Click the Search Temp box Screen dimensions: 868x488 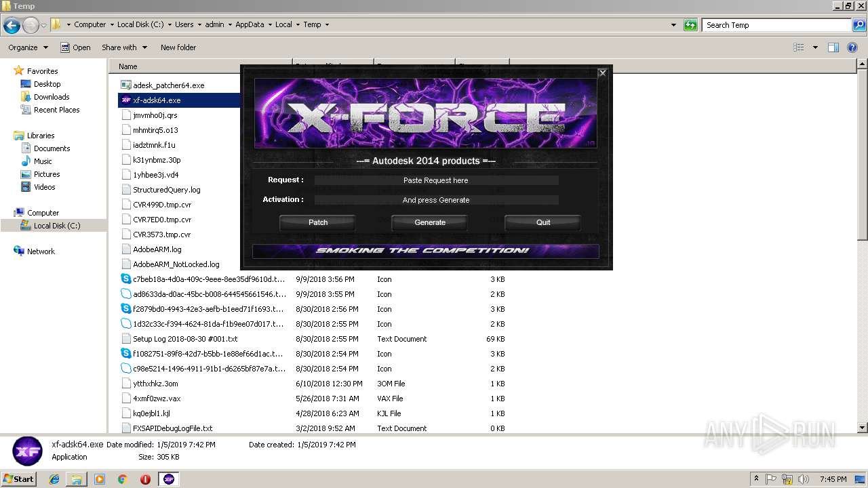point(777,25)
